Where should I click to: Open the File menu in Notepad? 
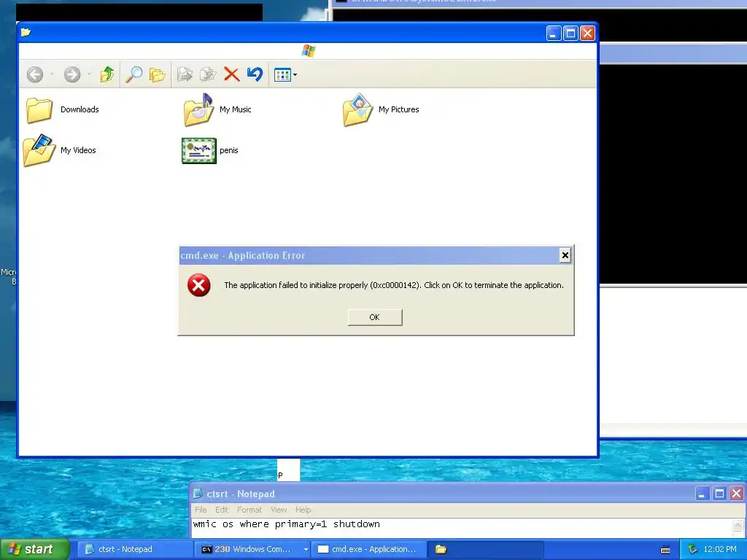coord(201,510)
